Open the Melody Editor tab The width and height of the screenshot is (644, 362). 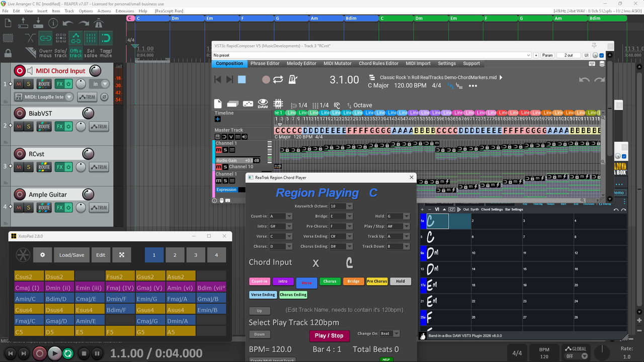pyautogui.click(x=301, y=63)
